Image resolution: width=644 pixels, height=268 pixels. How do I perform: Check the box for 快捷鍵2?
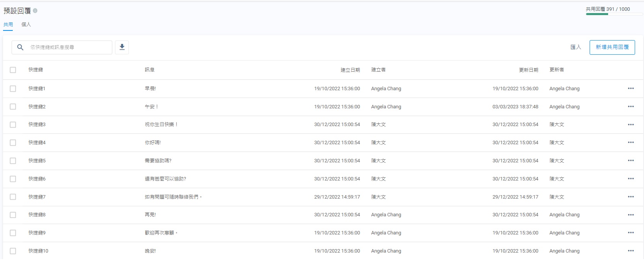(13, 106)
